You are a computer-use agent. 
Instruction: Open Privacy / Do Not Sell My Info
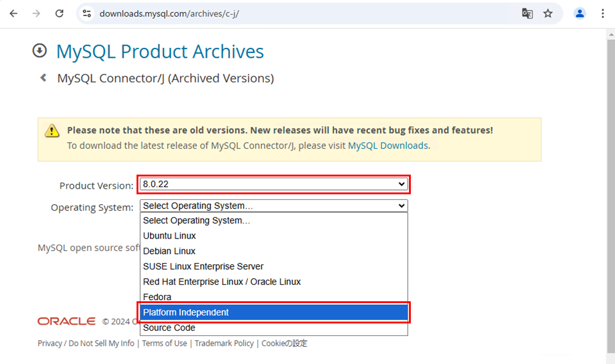(x=86, y=343)
